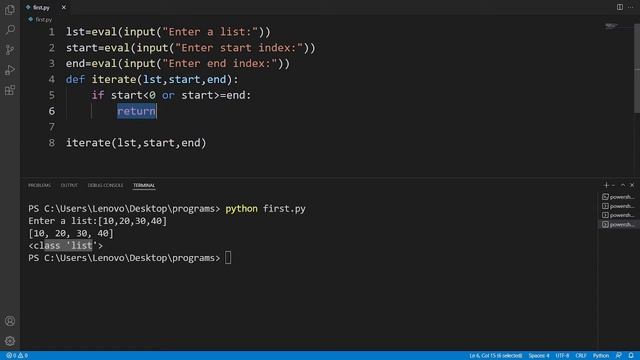Screen dimensions: 640x360
Task: Click the <class 'list'> terminal output
Action: point(65,246)
